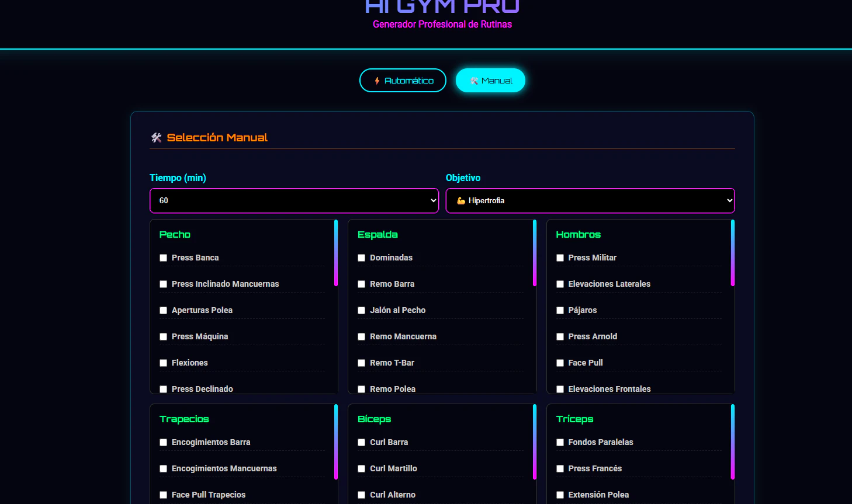Click the Bíceps group heading
852x504 pixels.
pyautogui.click(x=375, y=419)
